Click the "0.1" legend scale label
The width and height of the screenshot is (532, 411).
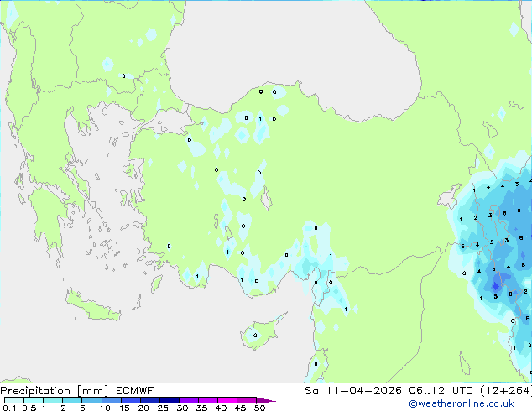click(x=9, y=408)
